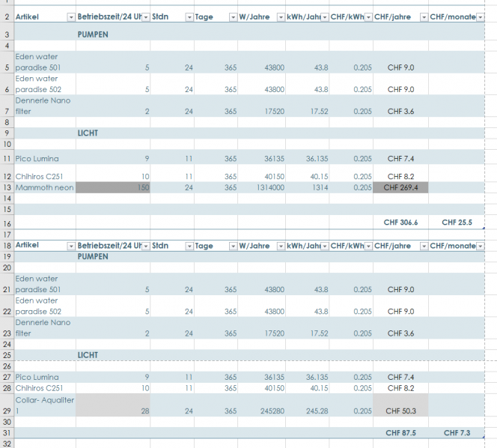Viewport: 497px width, 448px height.
Task: Open the kWh/Jahr filter dropdown in row 2
Action: (325, 17)
